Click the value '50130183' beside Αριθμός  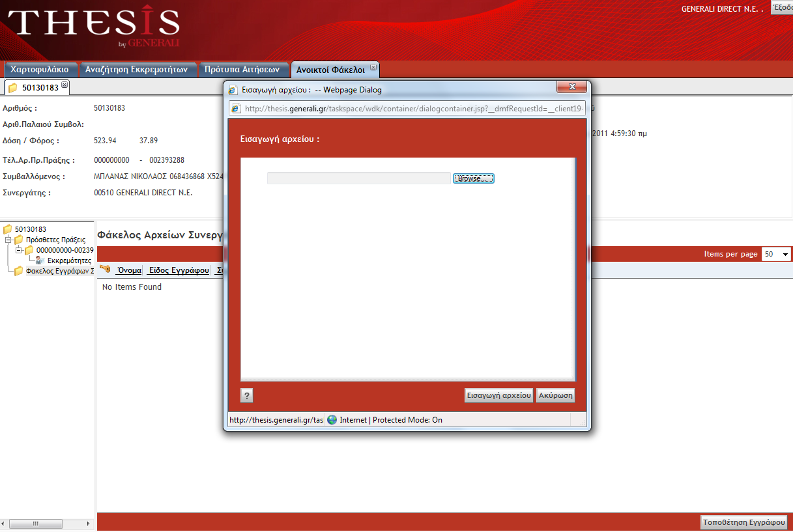(109, 108)
